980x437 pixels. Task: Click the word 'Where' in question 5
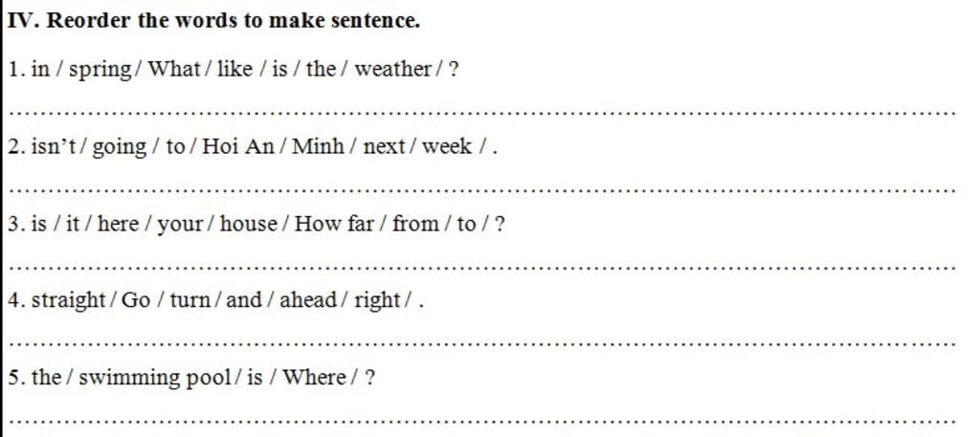[x=314, y=377]
